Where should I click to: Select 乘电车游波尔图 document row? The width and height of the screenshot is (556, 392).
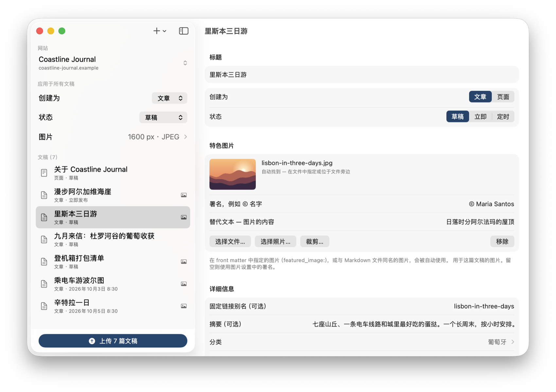(x=113, y=284)
